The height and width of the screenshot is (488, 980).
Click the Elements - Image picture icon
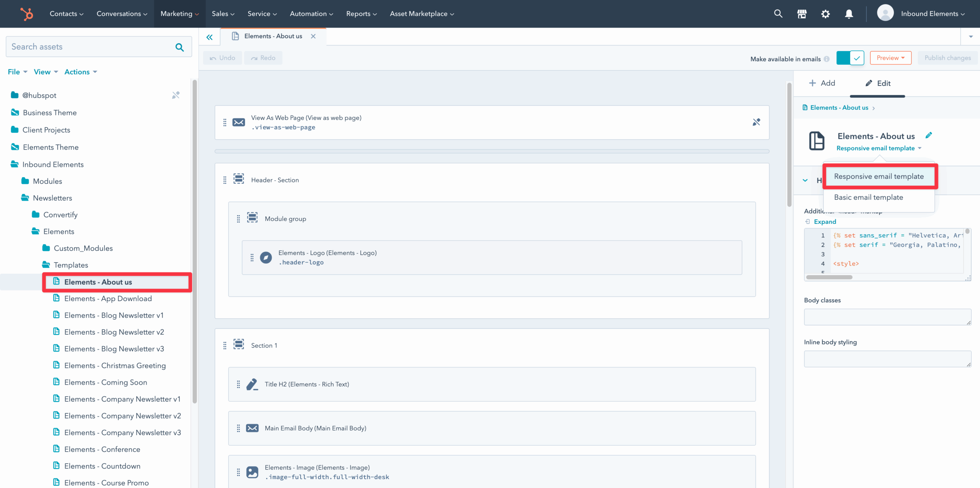point(252,472)
